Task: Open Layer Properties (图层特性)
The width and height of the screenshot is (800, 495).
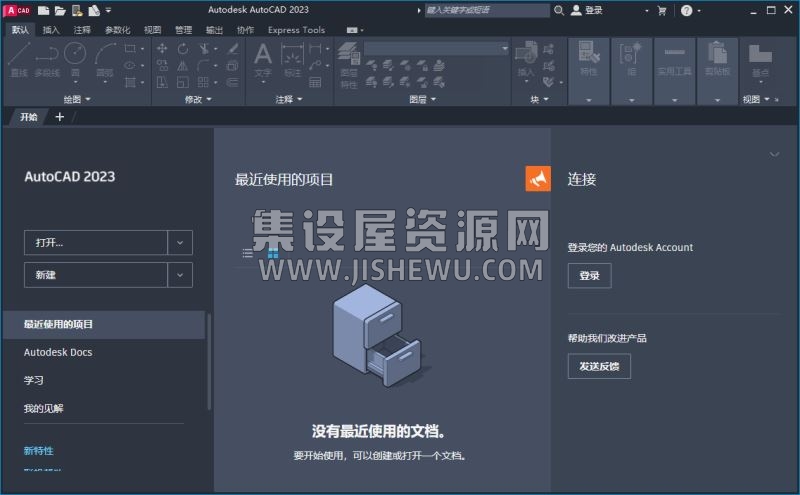Action: (x=349, y=65)
